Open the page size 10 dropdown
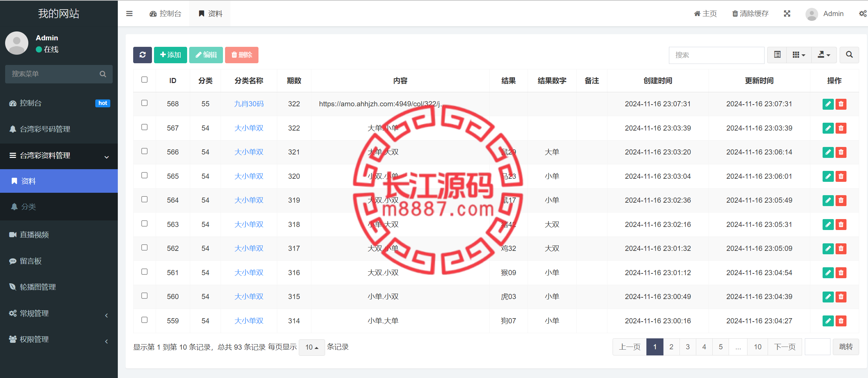 click(311, 347)
